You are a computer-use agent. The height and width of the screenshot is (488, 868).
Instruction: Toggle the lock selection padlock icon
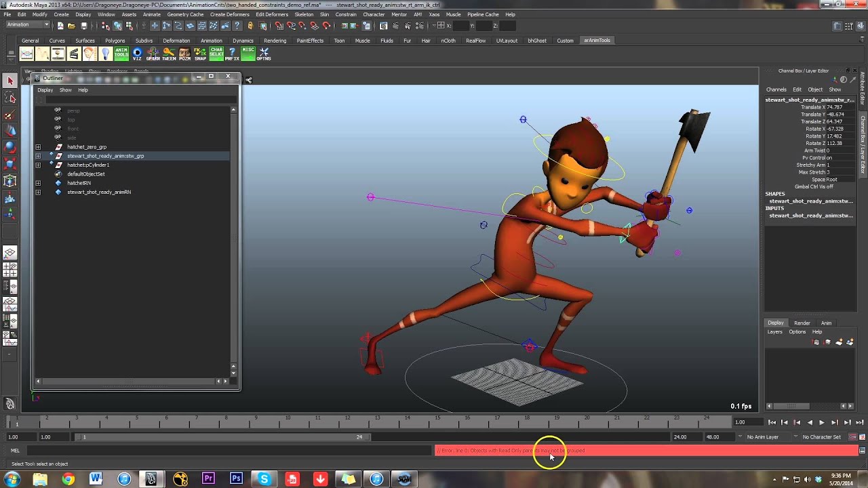(x=250, y=26)
